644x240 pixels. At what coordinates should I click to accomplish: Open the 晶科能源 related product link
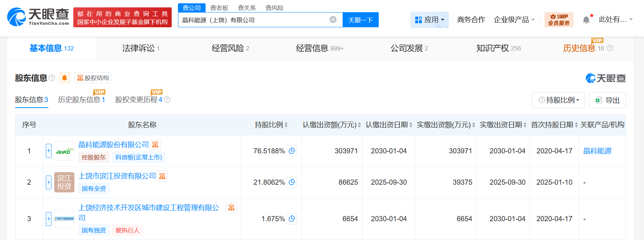[x=597, y=151]
